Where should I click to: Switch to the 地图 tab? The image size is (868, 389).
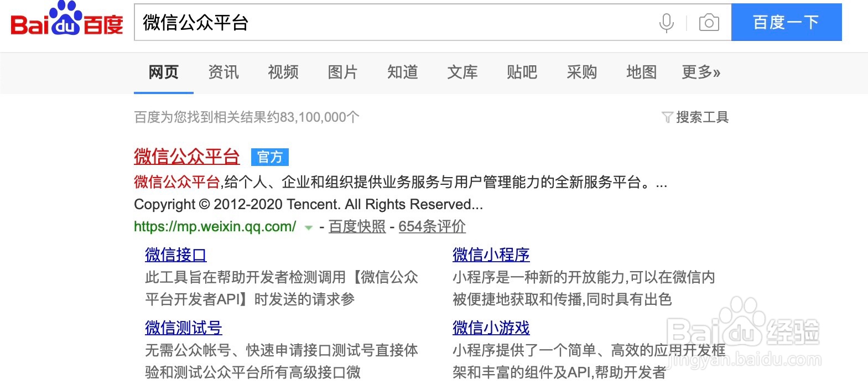click(x=642, y=72)
